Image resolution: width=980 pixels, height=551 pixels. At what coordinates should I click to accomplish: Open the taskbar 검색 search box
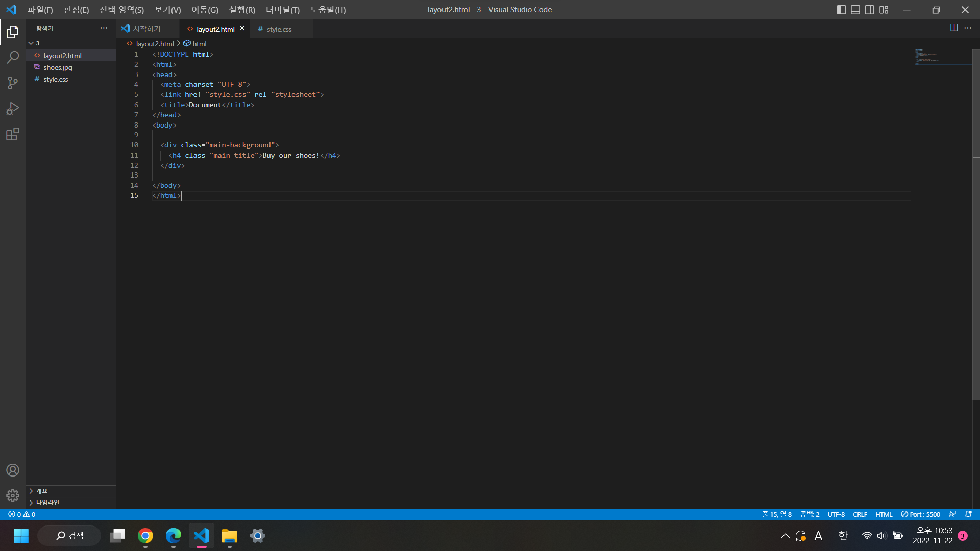69,536
